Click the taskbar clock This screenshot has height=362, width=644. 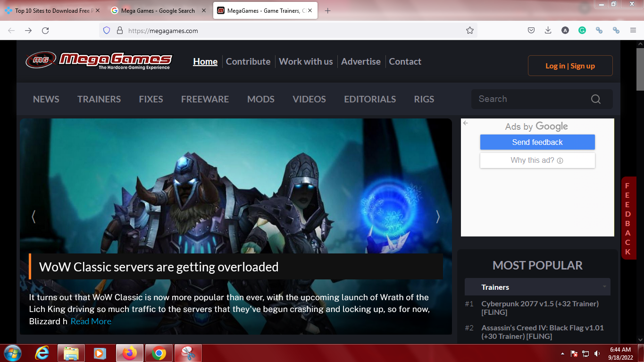tap(620, 354)
